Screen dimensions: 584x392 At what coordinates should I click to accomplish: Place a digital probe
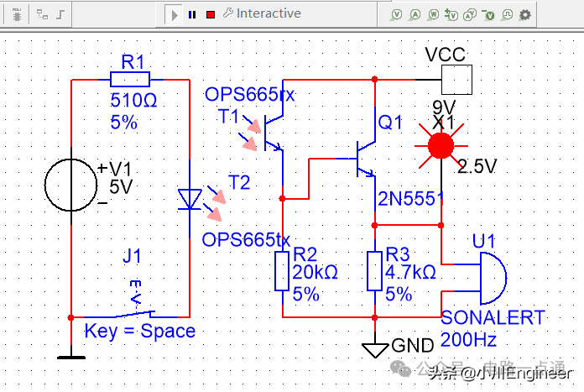[x=507, y=15]
